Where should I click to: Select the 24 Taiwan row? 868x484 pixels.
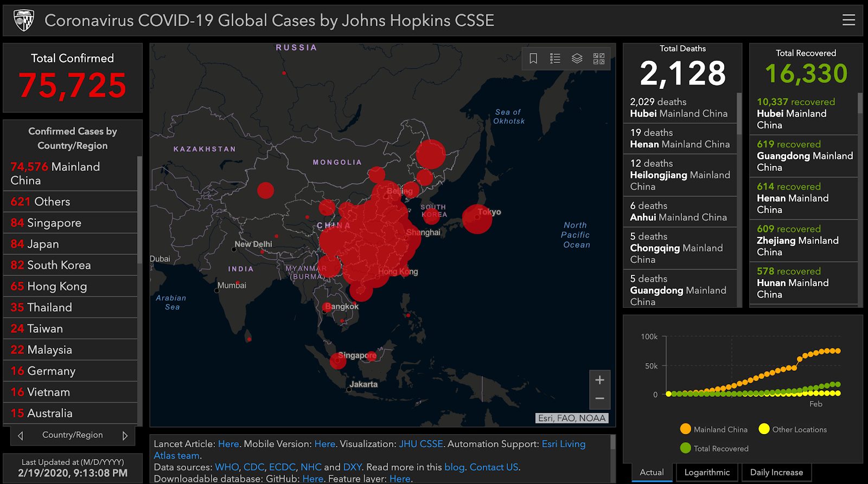(x=70, y=328)
